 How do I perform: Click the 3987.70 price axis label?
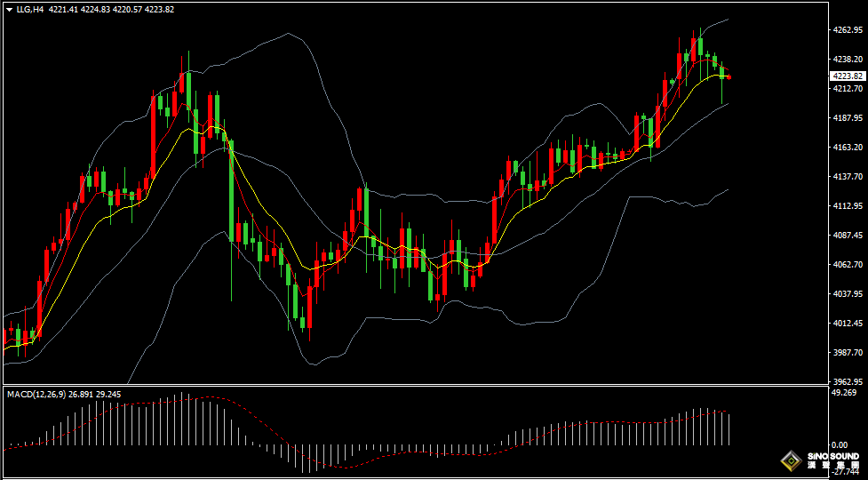coord(848,353)
